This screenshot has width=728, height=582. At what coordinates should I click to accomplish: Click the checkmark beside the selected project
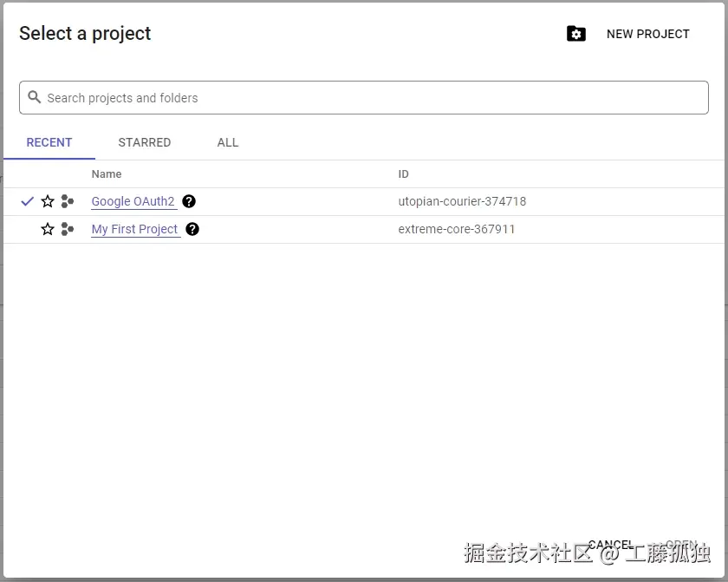pos(27,201)
